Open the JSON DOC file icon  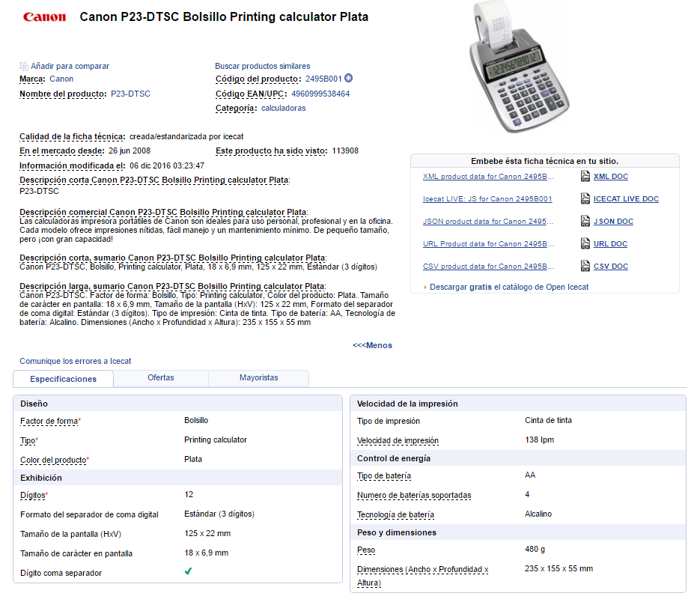[586, 222]
